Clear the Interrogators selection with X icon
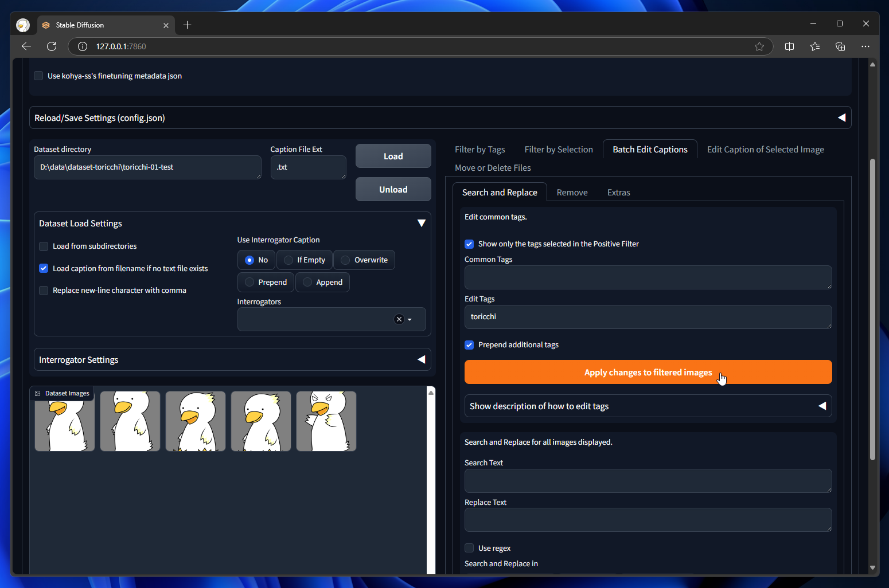This screenshot has height=588, width=889. coord(399,319)
